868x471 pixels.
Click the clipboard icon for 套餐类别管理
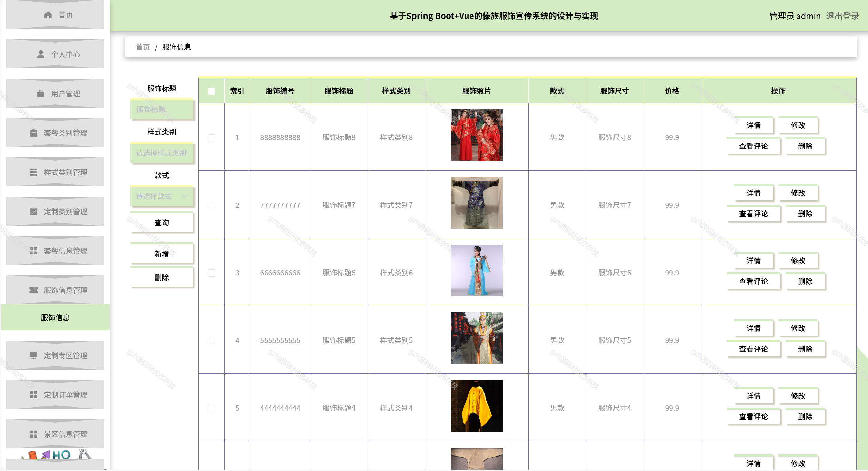click(33, 133)
